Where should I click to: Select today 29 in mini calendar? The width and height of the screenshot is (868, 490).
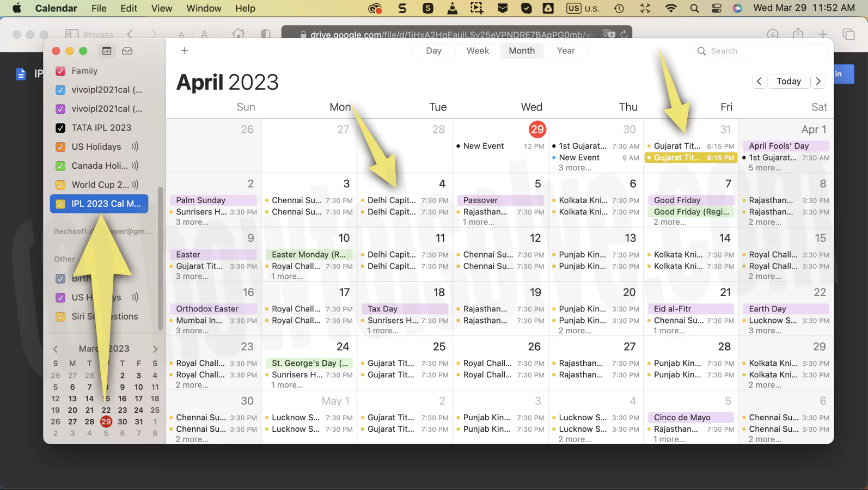(106, 421)
